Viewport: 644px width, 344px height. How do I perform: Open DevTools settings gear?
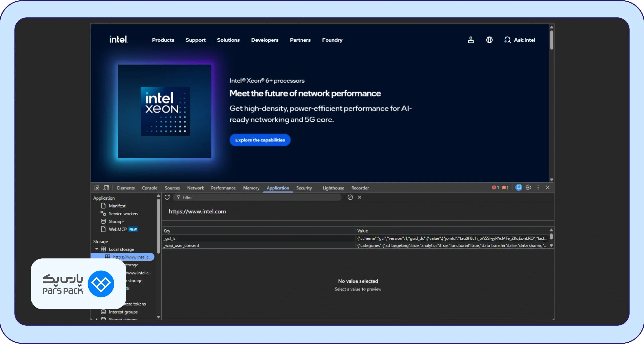(x=528, y=187)
